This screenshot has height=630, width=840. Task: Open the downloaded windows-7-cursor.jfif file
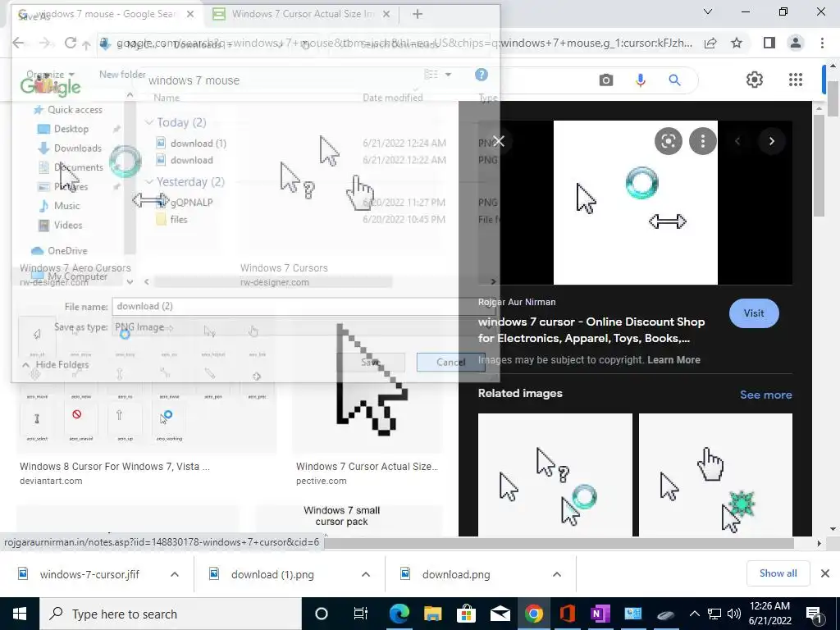(x=89, y=574)
